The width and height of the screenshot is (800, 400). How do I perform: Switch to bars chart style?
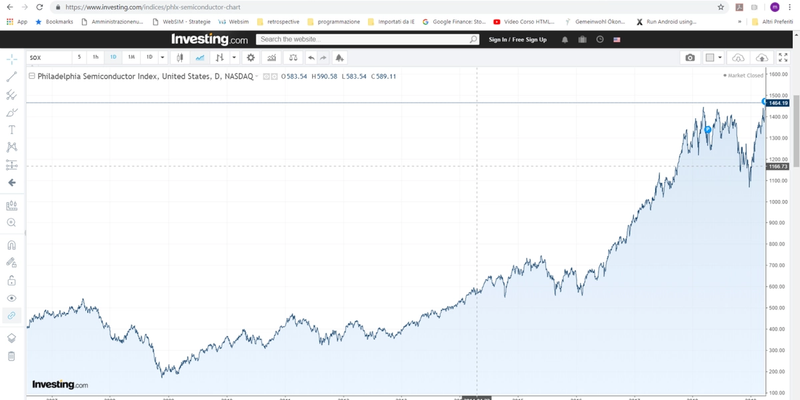point(219,58)
